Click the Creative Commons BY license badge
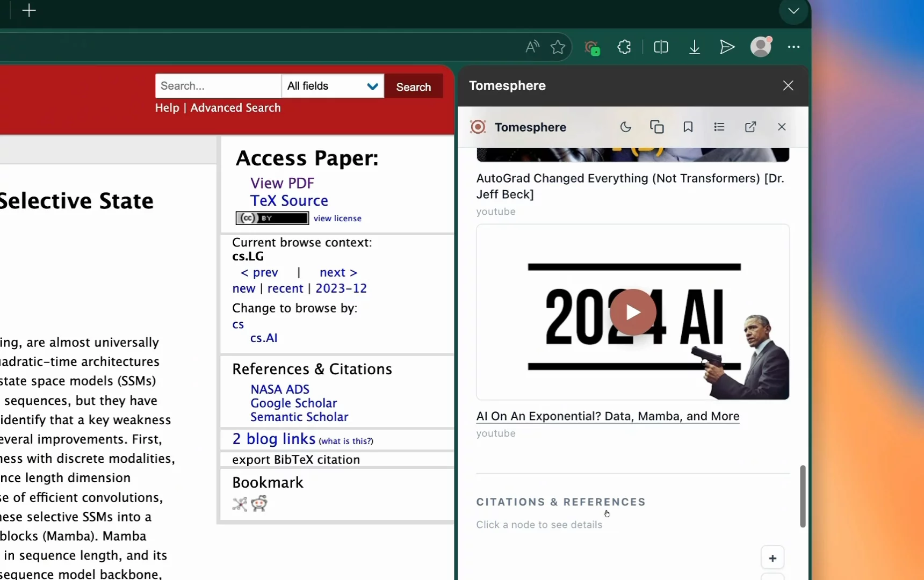 (x=272, y=218)
